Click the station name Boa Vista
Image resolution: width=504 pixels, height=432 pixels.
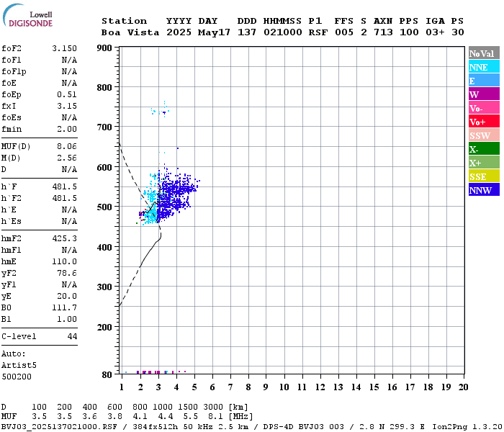(130, 32)
